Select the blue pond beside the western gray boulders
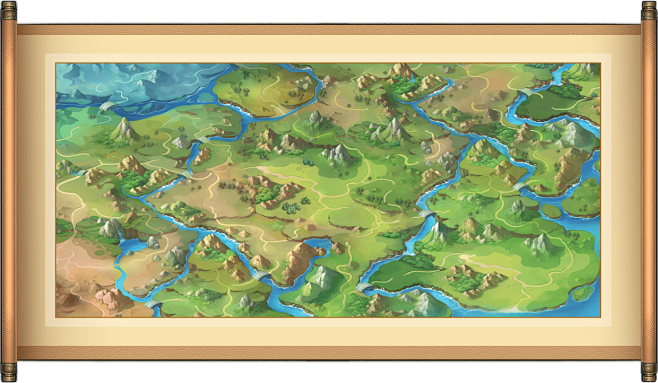 pyautogui.click(x=133, y=245)
